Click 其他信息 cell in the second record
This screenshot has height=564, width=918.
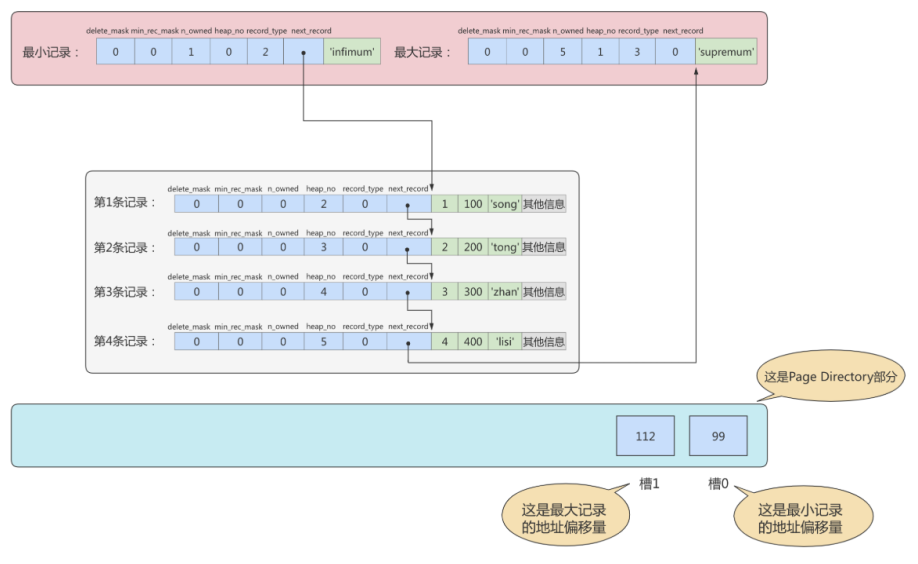click(544, 247)
